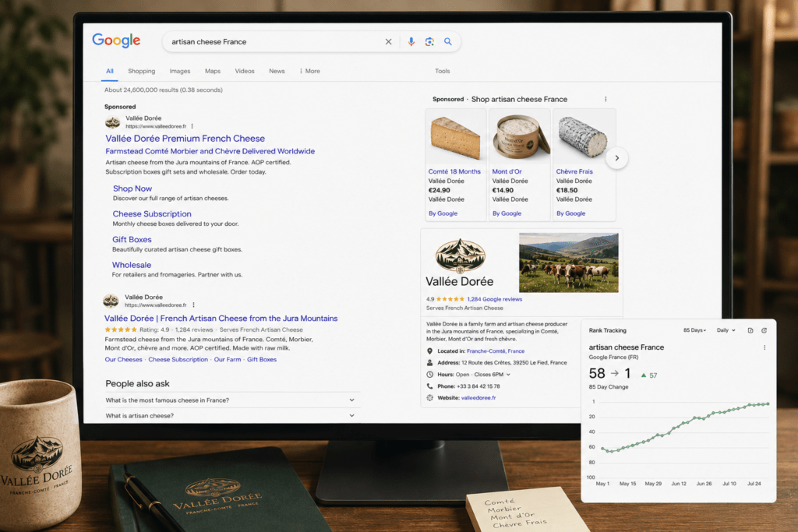Open the Wholesale sitelink
The height and width of the screenshot is (532, 798).
[132, 265]
